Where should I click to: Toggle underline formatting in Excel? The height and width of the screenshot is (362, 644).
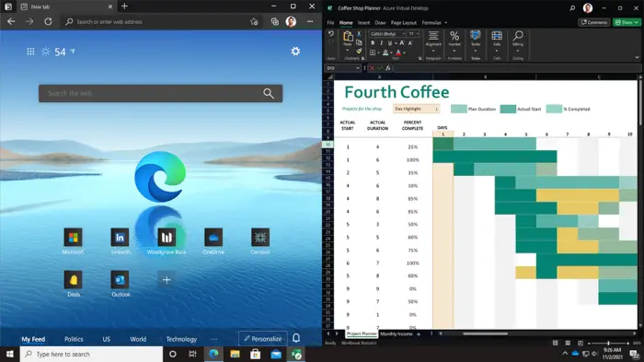point(390,42)
